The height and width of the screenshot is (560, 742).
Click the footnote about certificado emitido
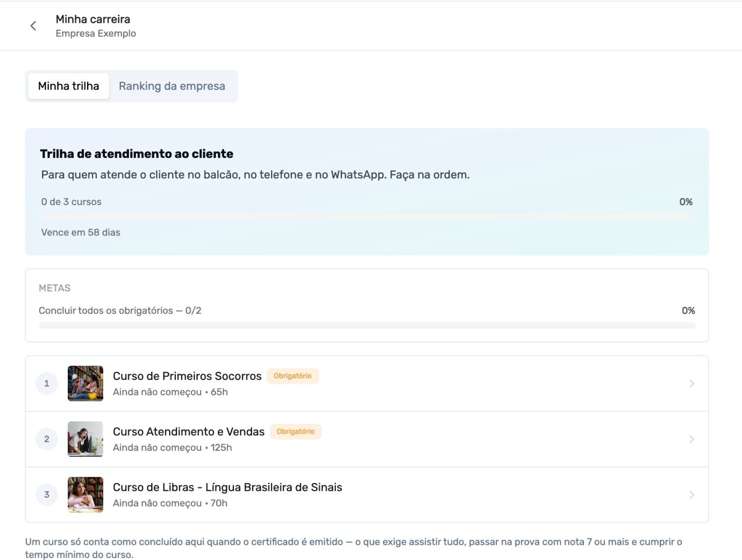pos(354,548)
